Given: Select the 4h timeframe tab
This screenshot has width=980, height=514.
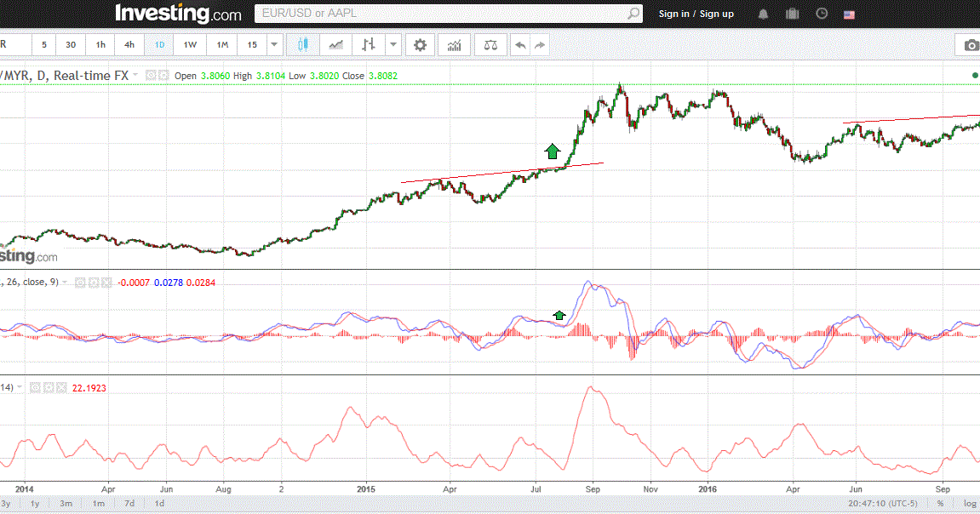Looking at the screenshot, I should tap(129, 44).
